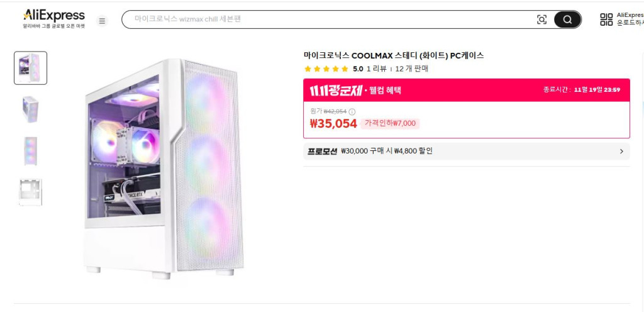This screenshot has width=644, height=312.
Task: Click the COOLMAX 스테디 product title
Action: point(394,55)
